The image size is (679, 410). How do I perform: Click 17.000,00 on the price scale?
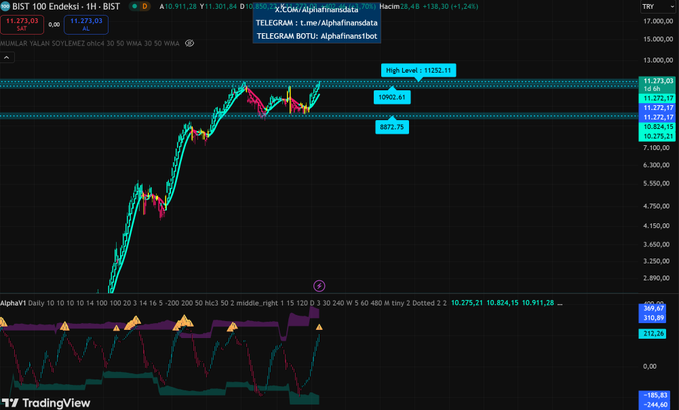pyautogui.click(x=658, y=21)
